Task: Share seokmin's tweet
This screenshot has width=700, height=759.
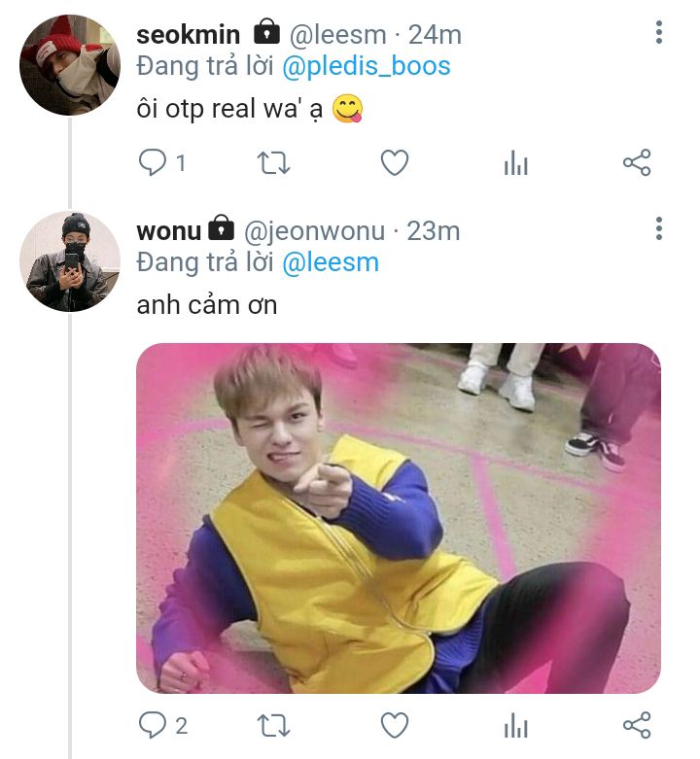Action: tap(636, 163)
